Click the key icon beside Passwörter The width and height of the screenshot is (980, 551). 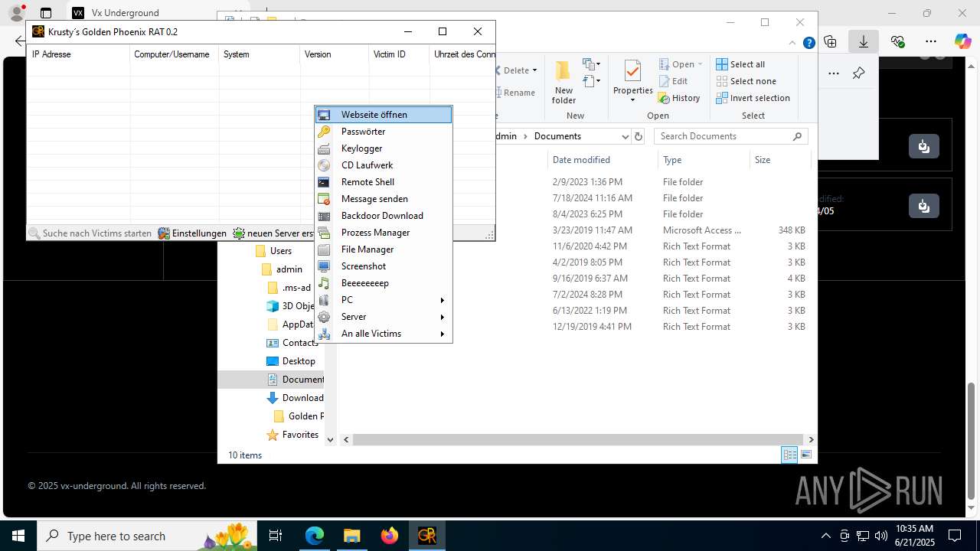tap(324, 132)
